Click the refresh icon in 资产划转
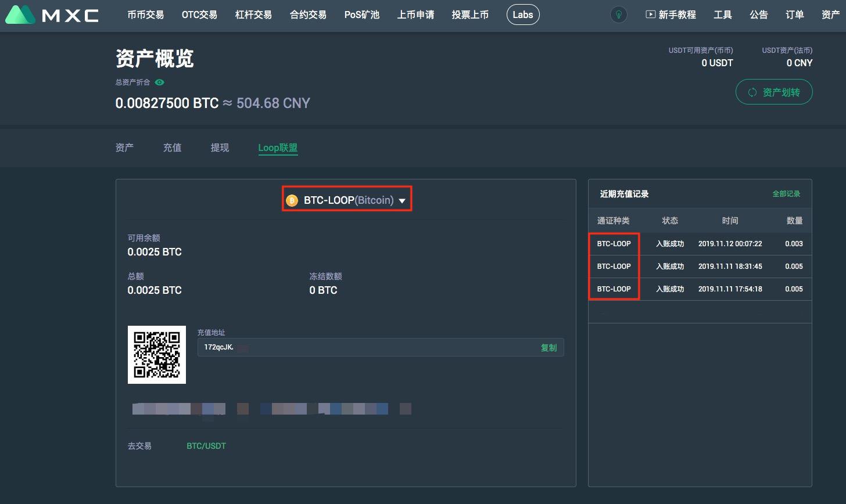The width and height of the screenshot is (846, 504). tap(752, 92)
